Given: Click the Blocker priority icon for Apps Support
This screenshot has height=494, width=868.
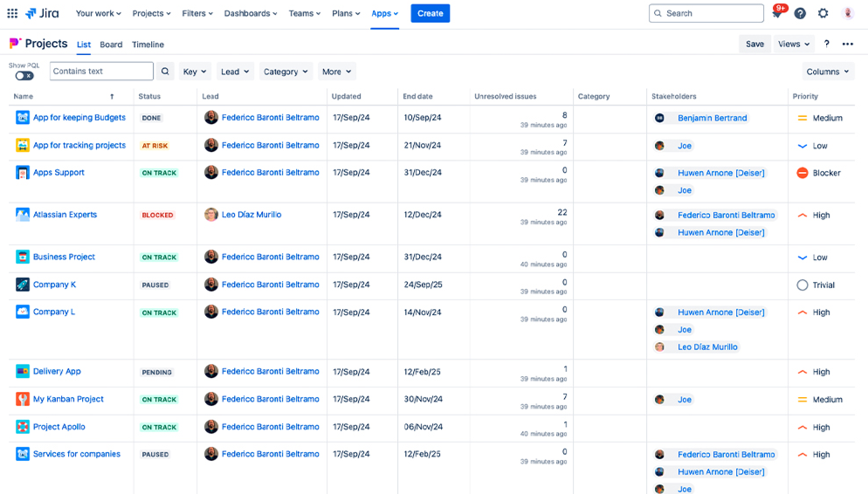Looking at the screenshot, I should (803, 173).
